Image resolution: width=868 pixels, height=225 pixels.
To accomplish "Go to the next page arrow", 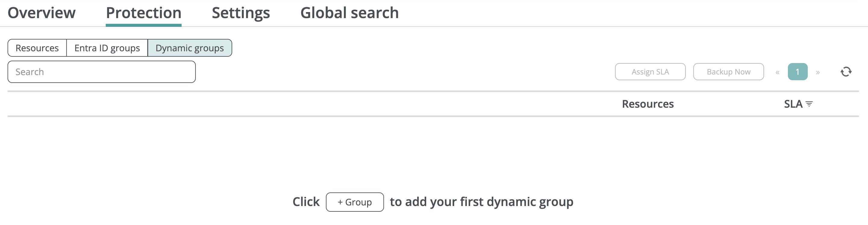I will (x=818, y=72).
